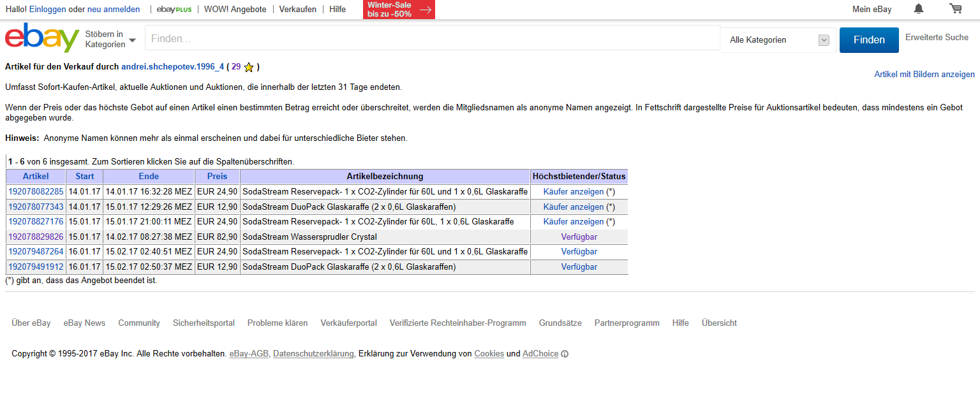Screen dimensions: 980x417
Task: Click the AdChoice info icon
Action: (x=565, y=354)
